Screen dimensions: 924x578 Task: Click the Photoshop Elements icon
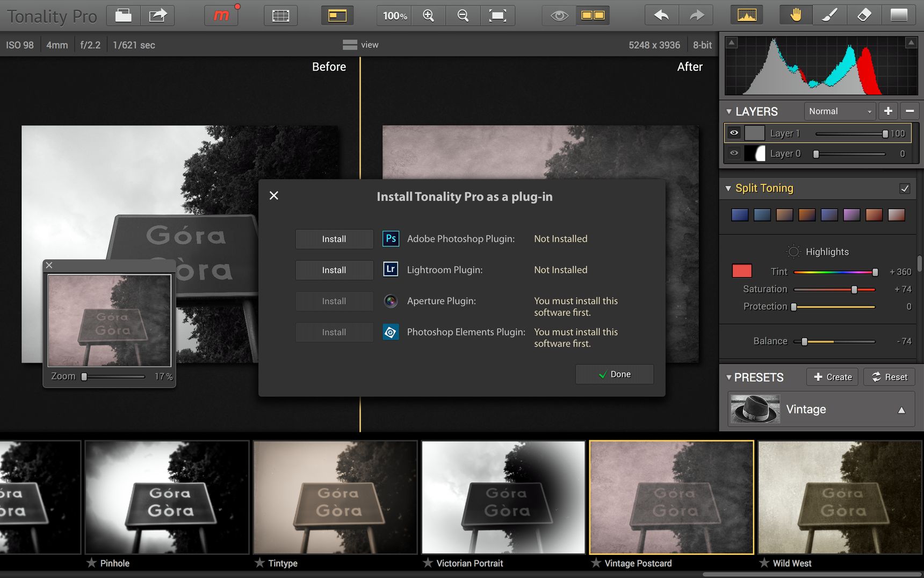tap(391, 332)
